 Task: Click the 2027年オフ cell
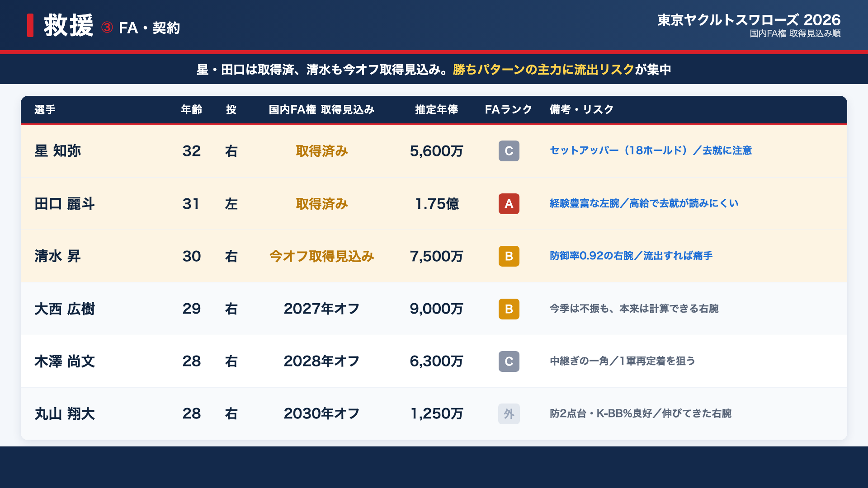(322, 309)
